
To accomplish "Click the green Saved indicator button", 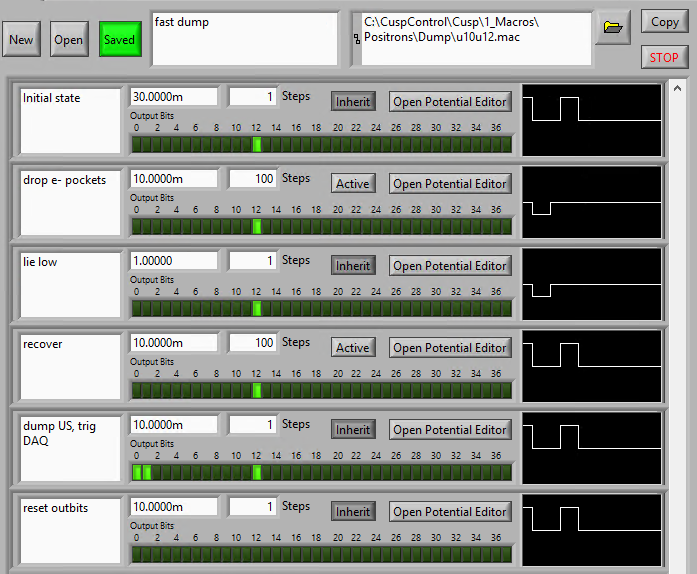I will pyautogui.click(x=120, y=40).
